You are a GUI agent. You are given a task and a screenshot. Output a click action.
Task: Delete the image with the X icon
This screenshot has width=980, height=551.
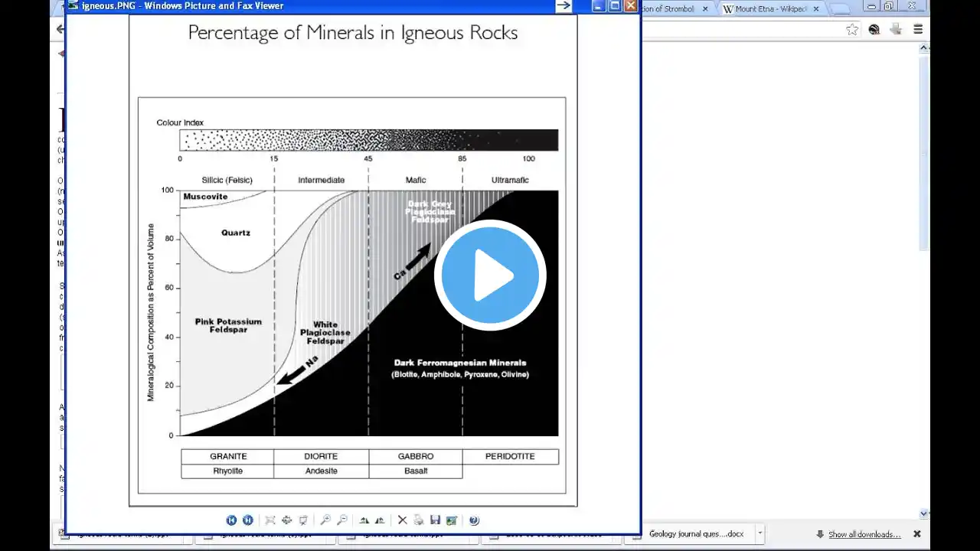coord(402,520)
